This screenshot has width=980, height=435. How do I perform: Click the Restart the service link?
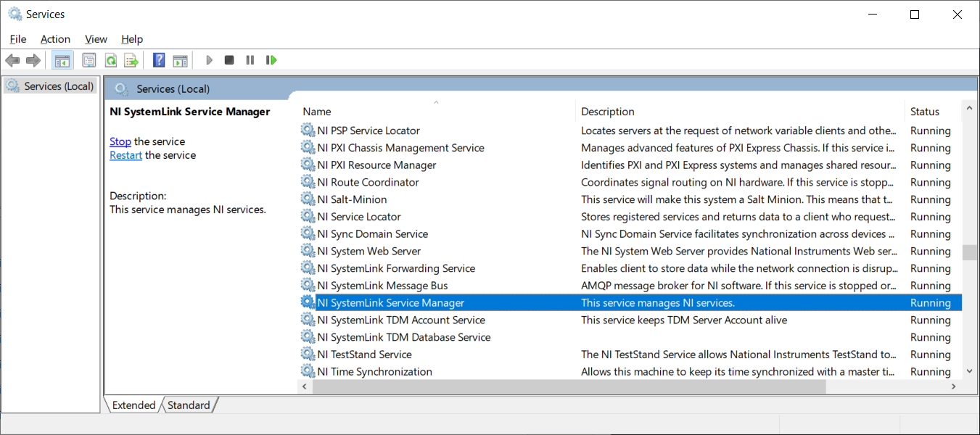125,155
